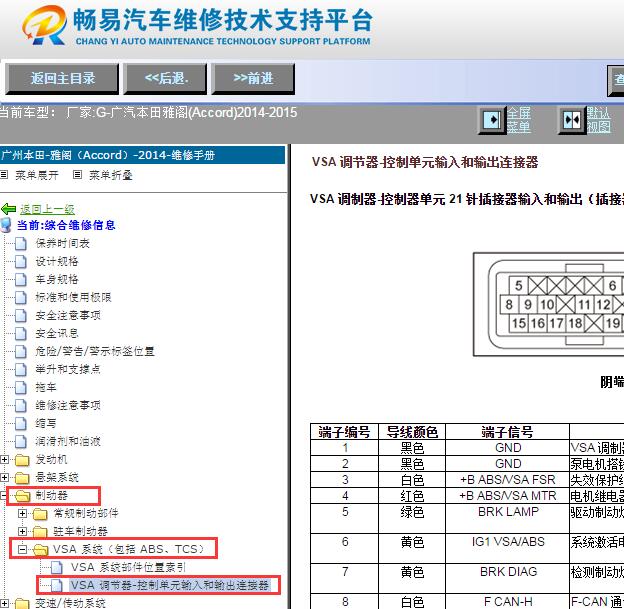The height and width of the screenshot is (609, 624).
Task: Expand the 常规制动部件 node
Action: 23,513
